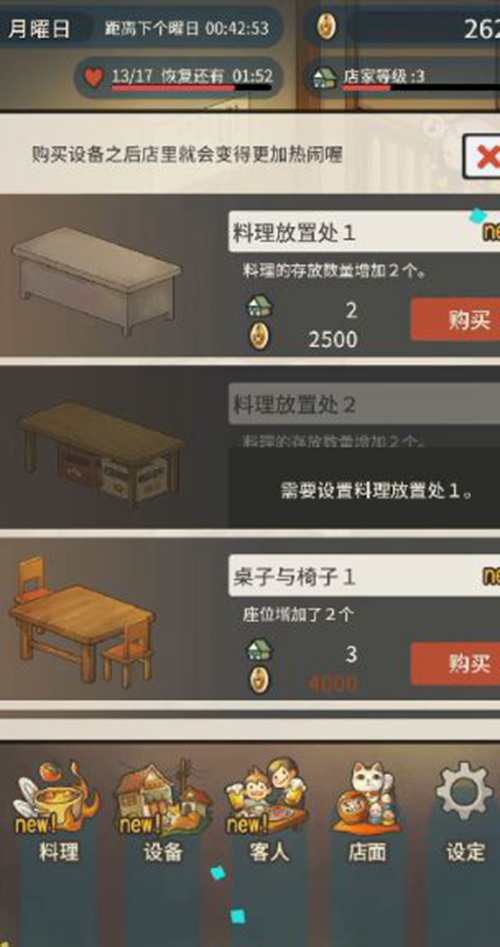
Task: Tap the gold coin icon in top bar
Action: [x=327, y=26]
